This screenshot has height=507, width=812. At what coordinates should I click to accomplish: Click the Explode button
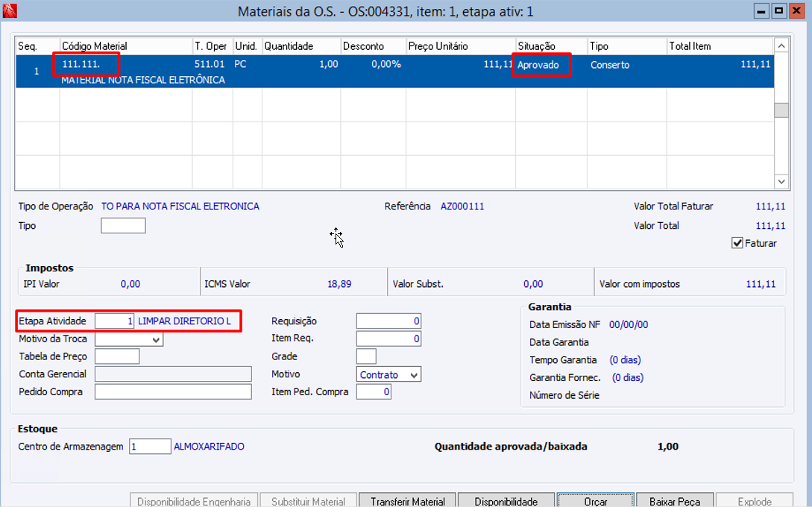click(755, 501)
